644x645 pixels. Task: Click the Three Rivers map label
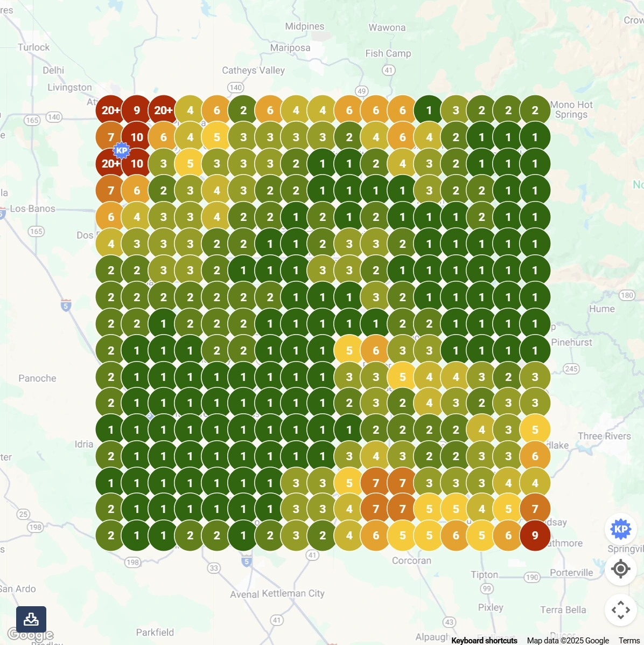604,436
